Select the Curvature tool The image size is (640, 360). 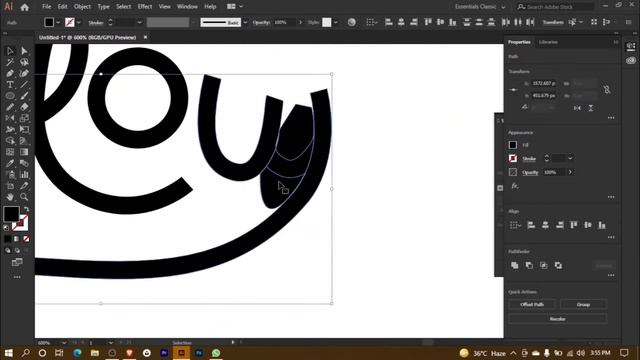click(x=24, y=73)
